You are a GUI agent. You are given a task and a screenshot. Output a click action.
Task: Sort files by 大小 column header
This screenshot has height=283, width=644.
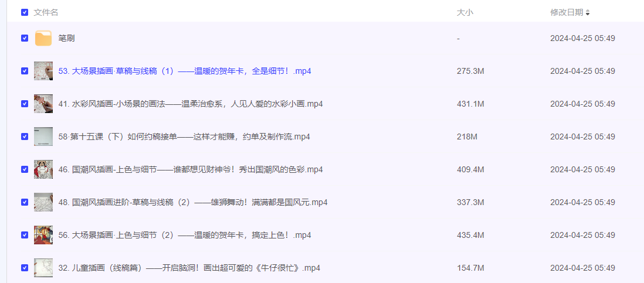[465, 12]
